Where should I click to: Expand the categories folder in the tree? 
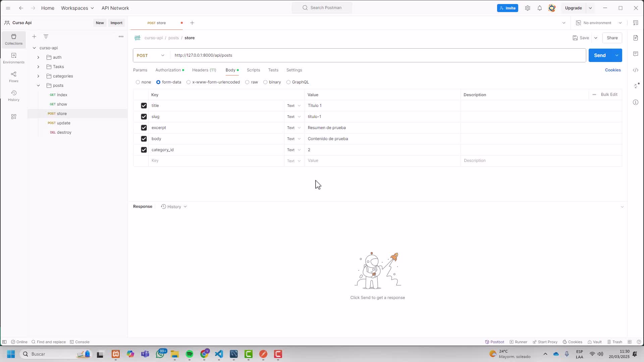coord(38,76)
